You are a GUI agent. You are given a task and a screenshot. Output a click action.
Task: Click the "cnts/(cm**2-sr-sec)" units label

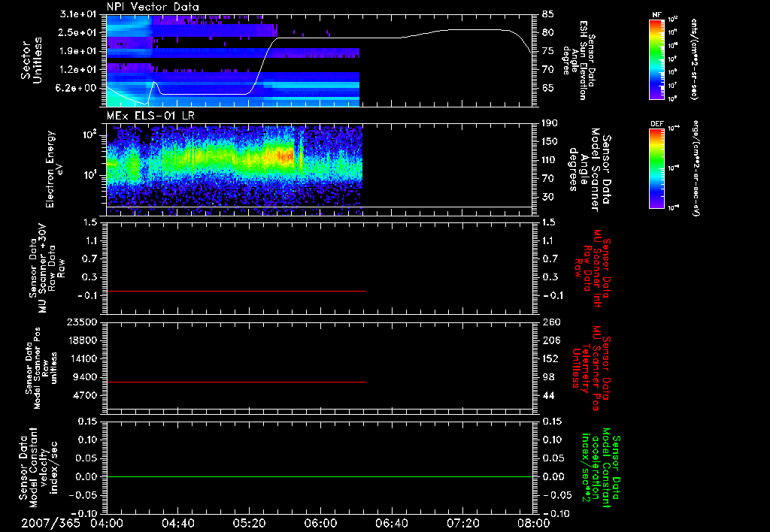coord(694,59)
